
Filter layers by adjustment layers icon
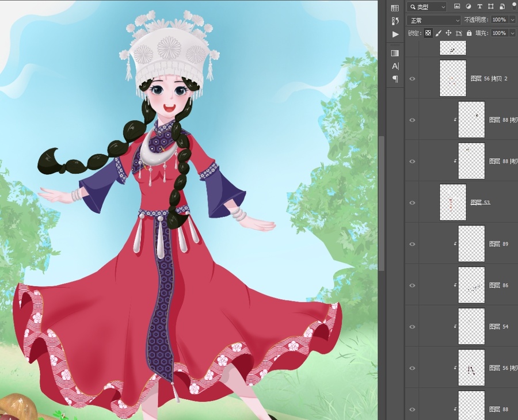pyautogui.click(x=469, y=6)
